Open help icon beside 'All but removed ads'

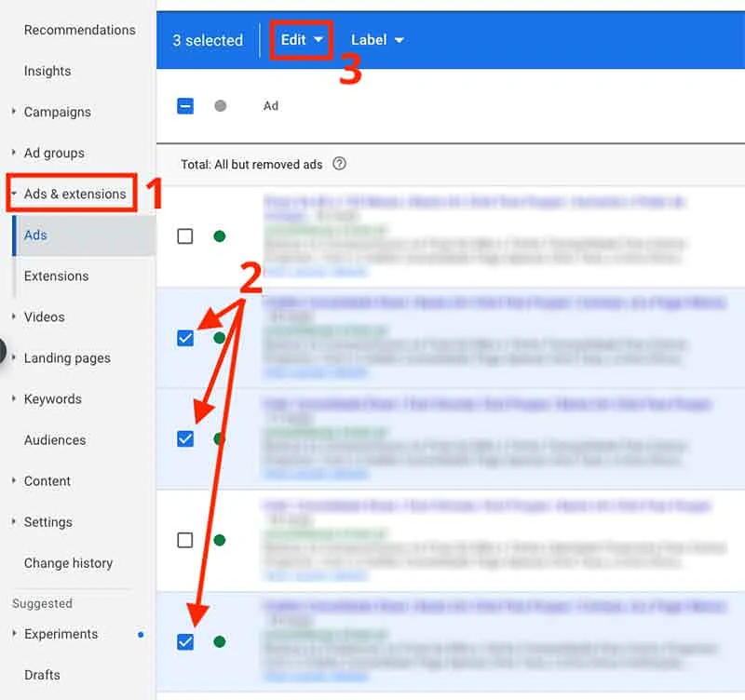click(x=339, y=164)
